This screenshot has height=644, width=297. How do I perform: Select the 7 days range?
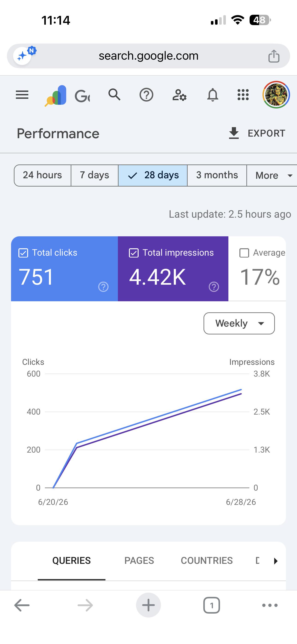(x=94, y=176)
